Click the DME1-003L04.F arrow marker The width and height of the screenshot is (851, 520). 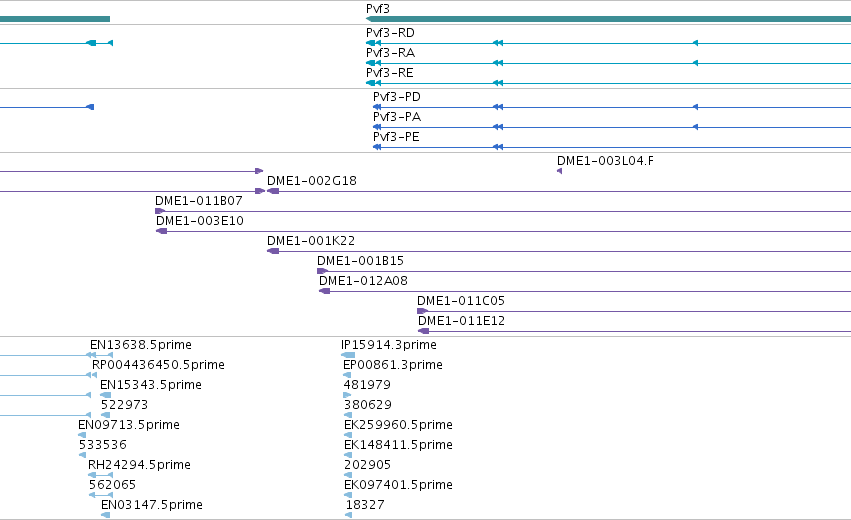(560, 171)
